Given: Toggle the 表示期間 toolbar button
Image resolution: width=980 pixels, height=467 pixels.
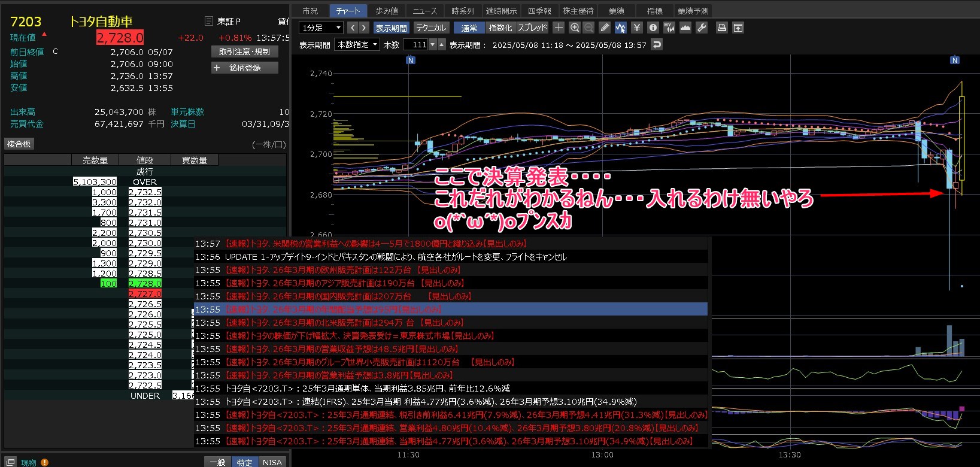Looking at the screenshot, I should tap(392, 28).
